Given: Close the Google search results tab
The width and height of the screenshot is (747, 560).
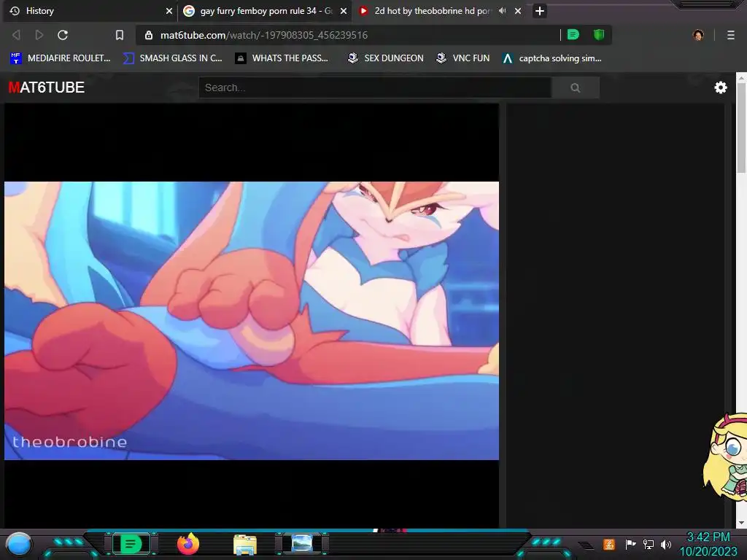Looking at the screenshot, I should [x=343, y=10].
